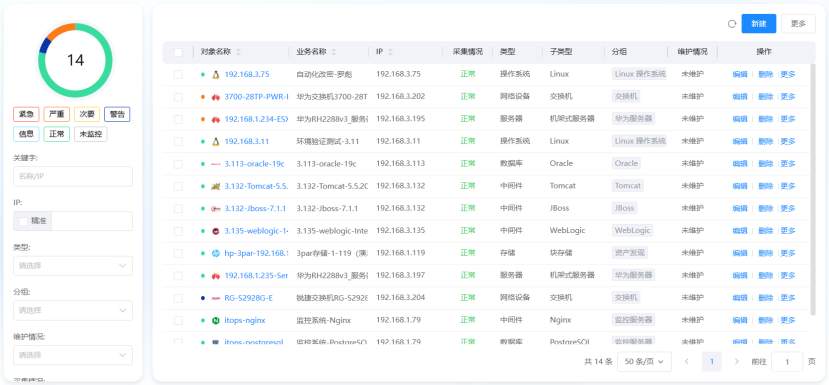Filter by 信息 alert level tag

(26, 134)
